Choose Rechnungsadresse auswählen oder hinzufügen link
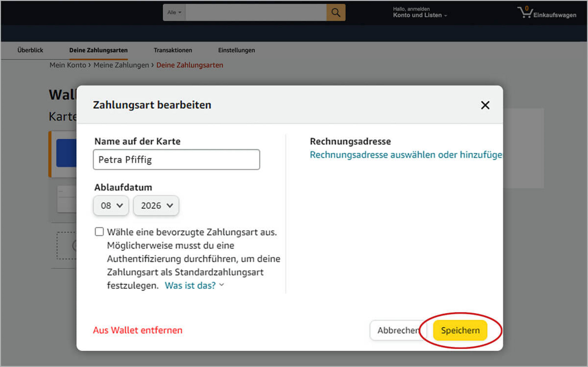 [405, 155]
